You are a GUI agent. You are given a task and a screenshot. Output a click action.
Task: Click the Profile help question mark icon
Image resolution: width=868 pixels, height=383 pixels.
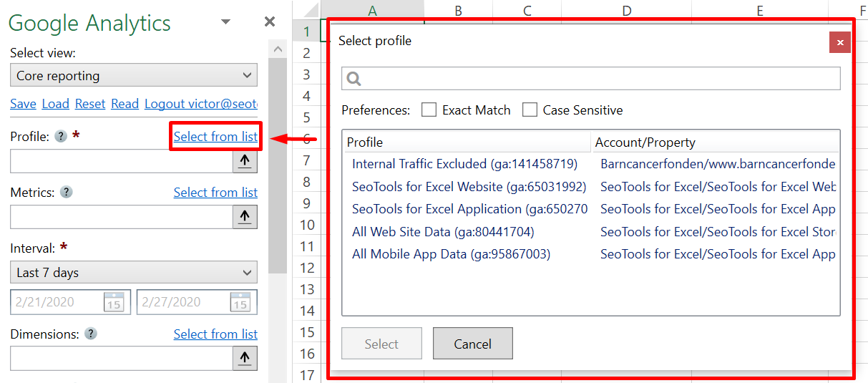(x=61, y=136)
